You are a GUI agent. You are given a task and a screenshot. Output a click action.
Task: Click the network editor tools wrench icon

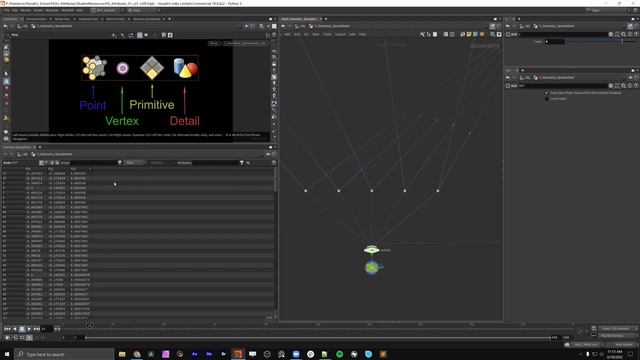pos(422,35)
